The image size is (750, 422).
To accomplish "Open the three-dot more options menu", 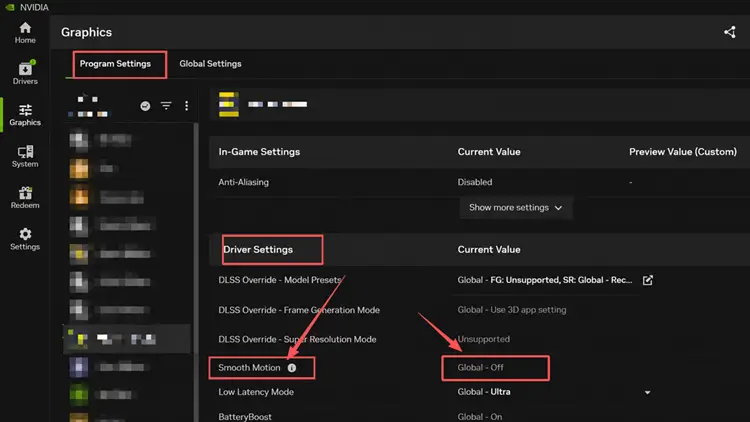I will 186,106.
